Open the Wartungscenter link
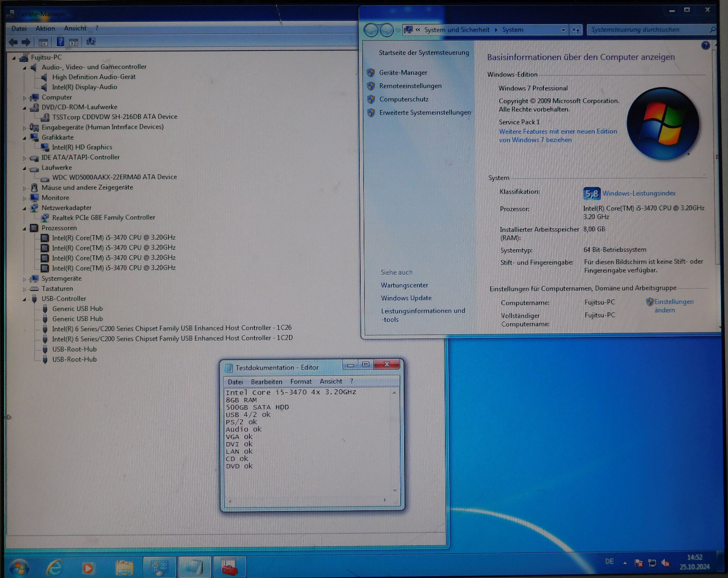Image resolution: width=728 pixels, height=578 pixels. click(x=404, y=286)
